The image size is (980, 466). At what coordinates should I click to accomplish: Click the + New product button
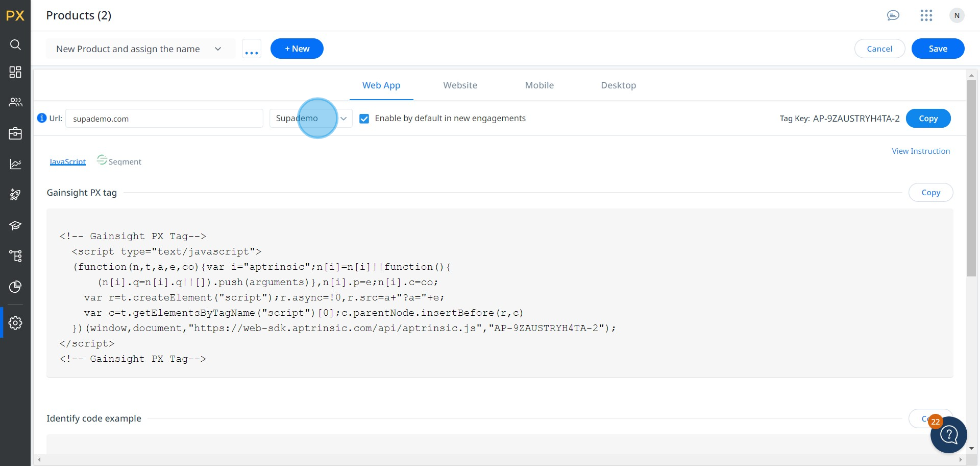point(297,49)
